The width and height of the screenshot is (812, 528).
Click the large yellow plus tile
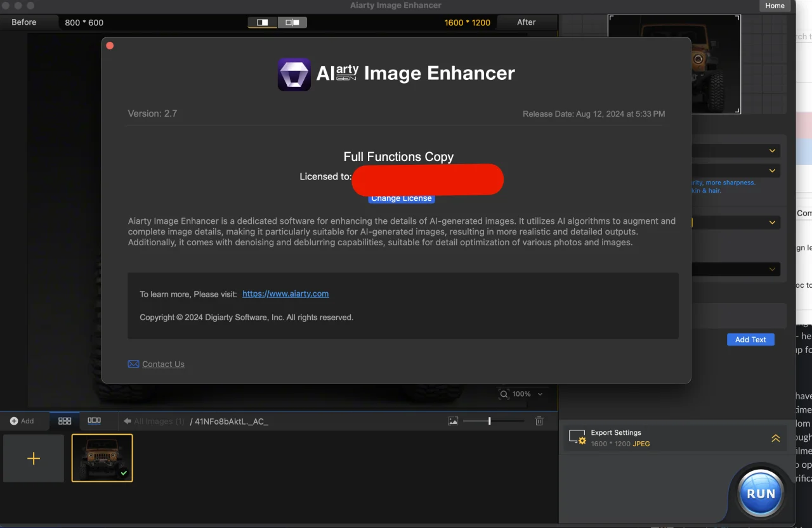point(34,458)
